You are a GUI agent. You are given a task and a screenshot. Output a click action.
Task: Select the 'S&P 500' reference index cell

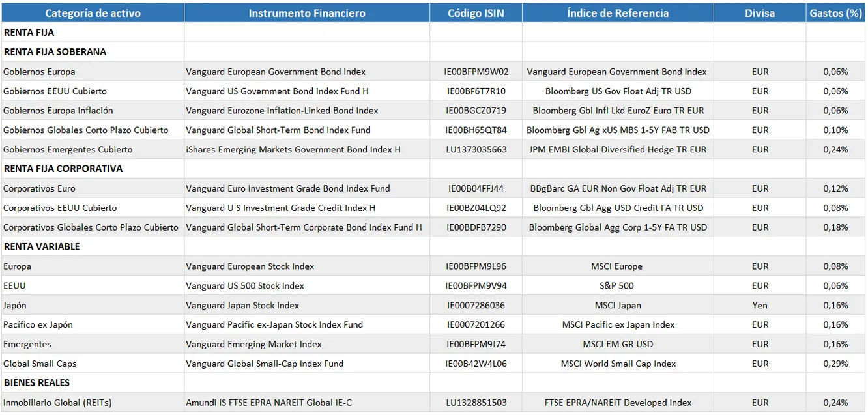(618, 286)
